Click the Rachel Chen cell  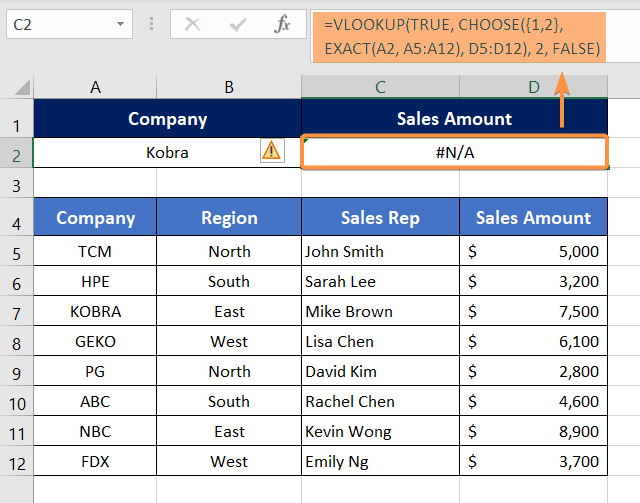(380, 401)
